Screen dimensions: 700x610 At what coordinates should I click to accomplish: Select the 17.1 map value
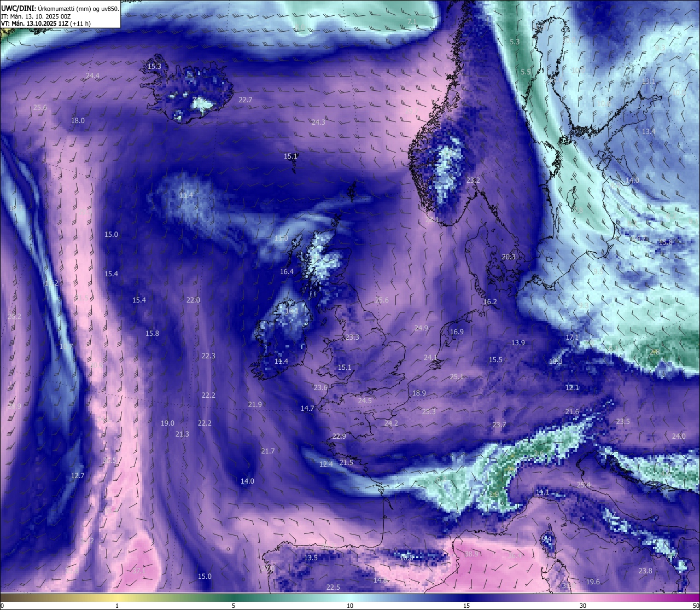(572, 337)
